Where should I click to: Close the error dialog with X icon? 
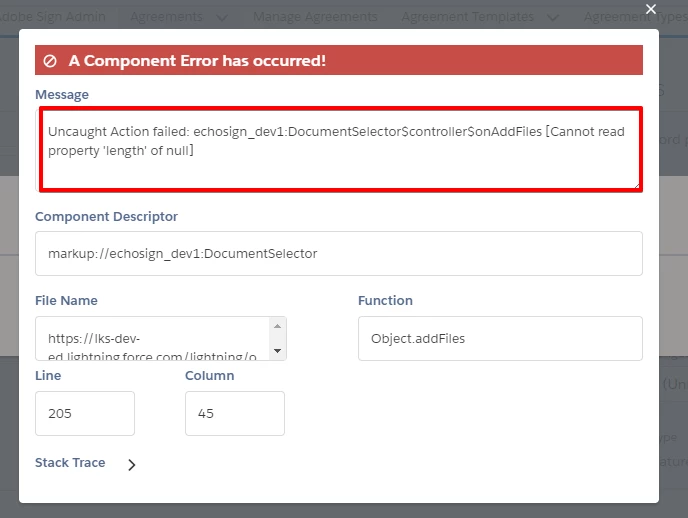pos(651,9)
